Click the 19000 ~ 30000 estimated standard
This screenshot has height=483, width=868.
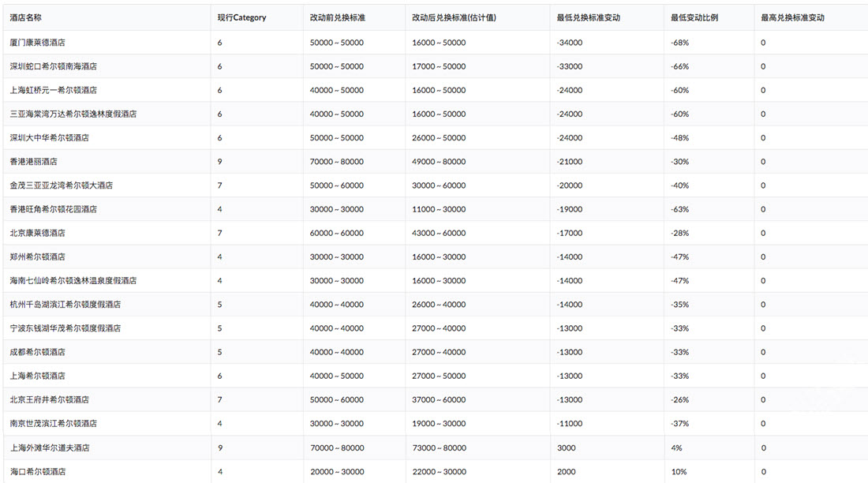(x=439, y=423)
